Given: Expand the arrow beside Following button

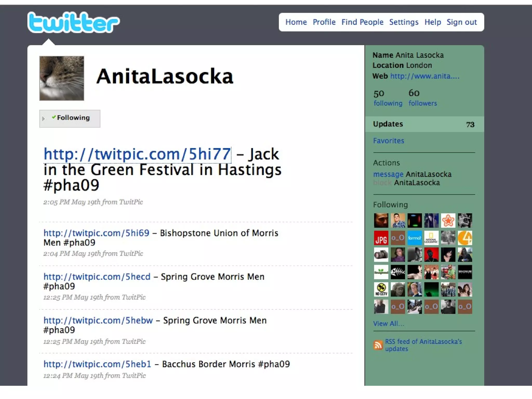Looking at the screenshot, I should pyautogui.click(x=43, y=118).
